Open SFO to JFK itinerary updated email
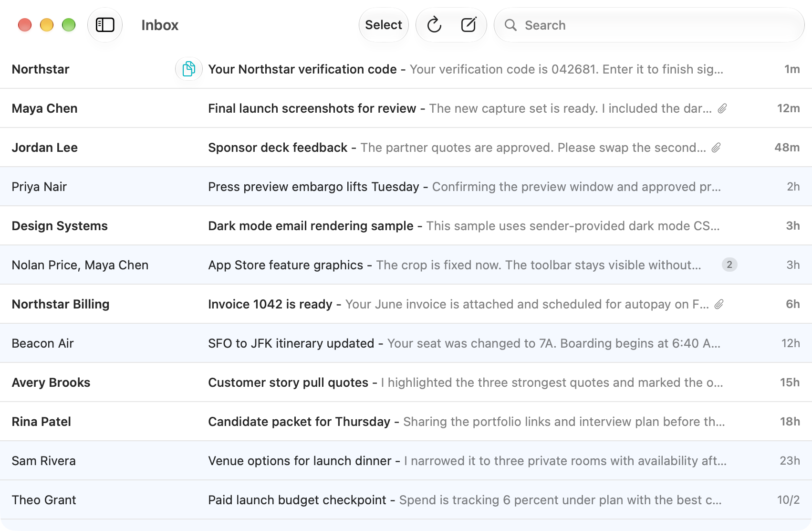 (x=406, y=343)
